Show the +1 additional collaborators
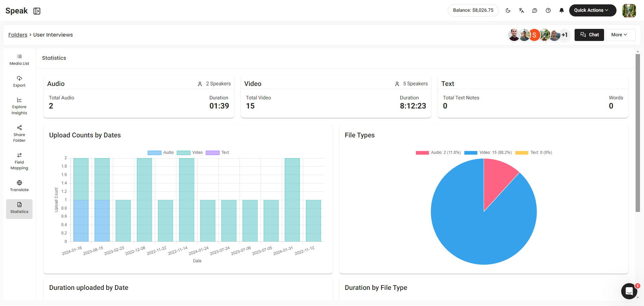The width and height of the screenshot is (644, 306). click(565, 35)
